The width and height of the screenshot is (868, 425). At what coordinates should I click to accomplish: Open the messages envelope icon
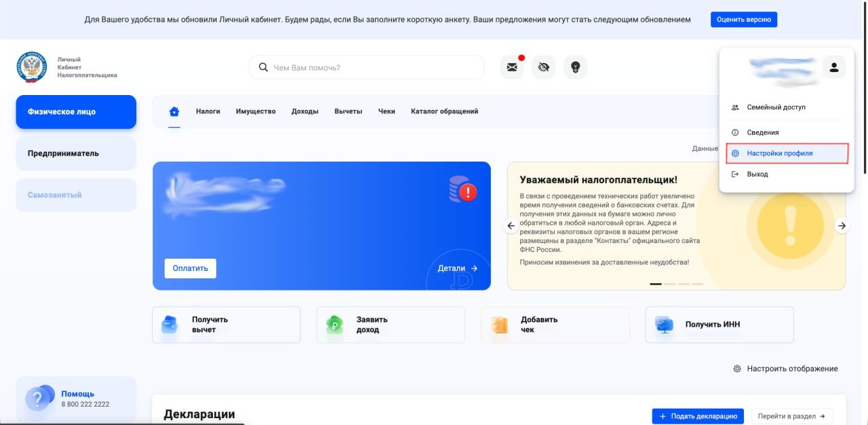click(512, 67)
